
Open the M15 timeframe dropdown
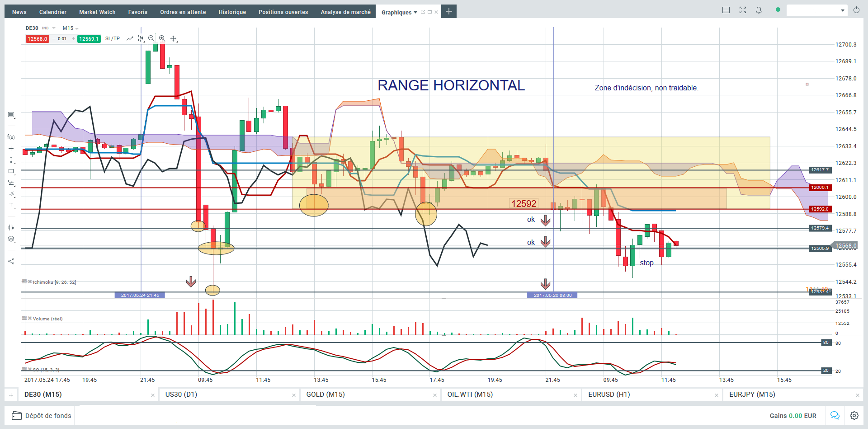(x=77, y=28)
